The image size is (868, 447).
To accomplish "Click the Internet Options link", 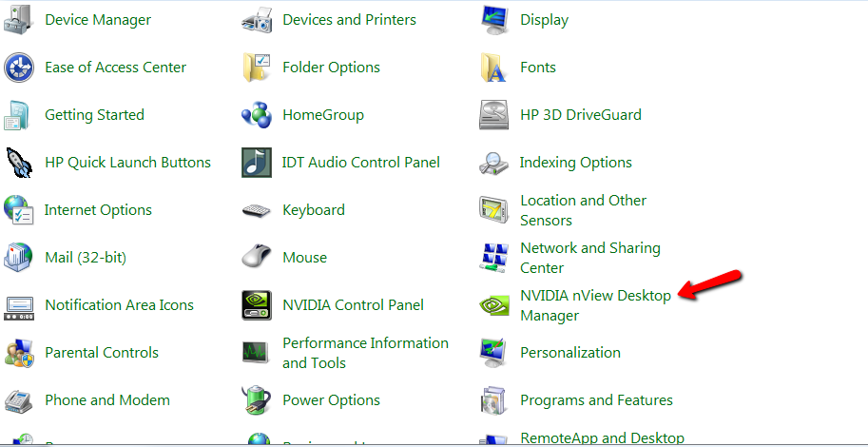I will (x=98, y=210).
